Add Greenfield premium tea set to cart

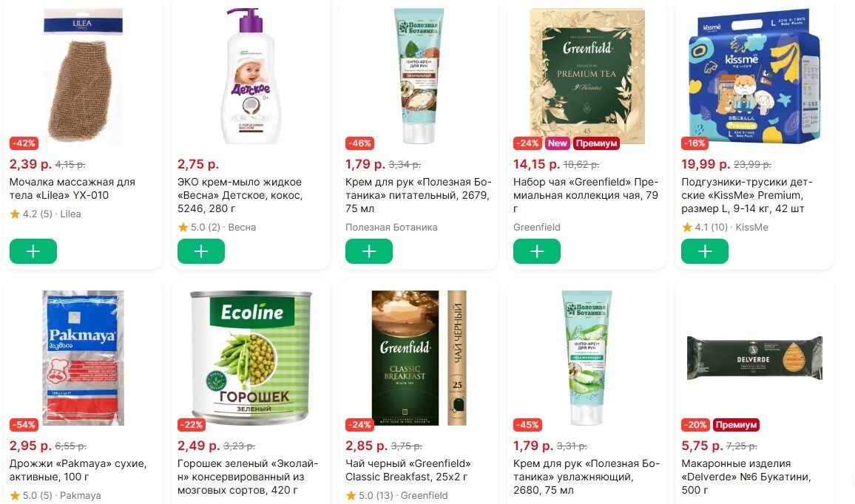point(537,251)
